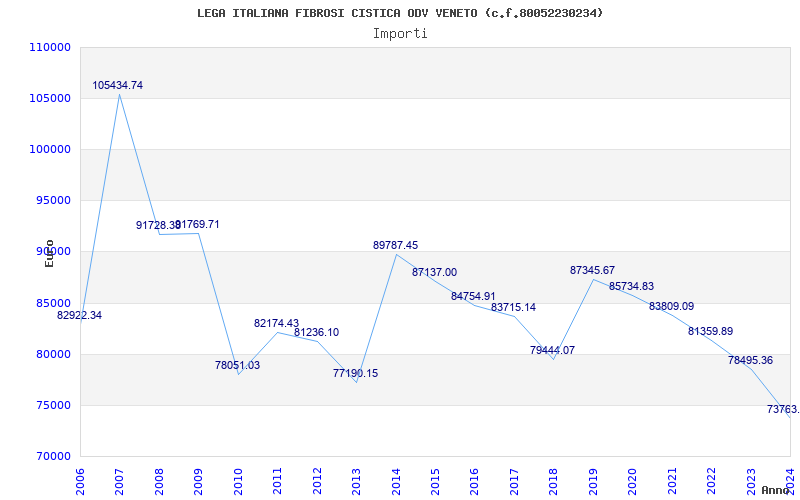
Task: Click the 77190.15 value label
Action: [356, 373]
